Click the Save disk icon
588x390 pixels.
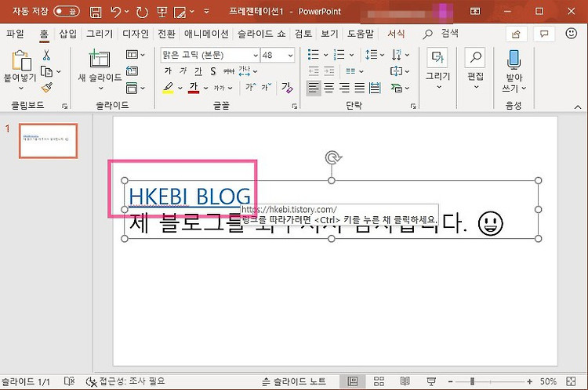96,12
